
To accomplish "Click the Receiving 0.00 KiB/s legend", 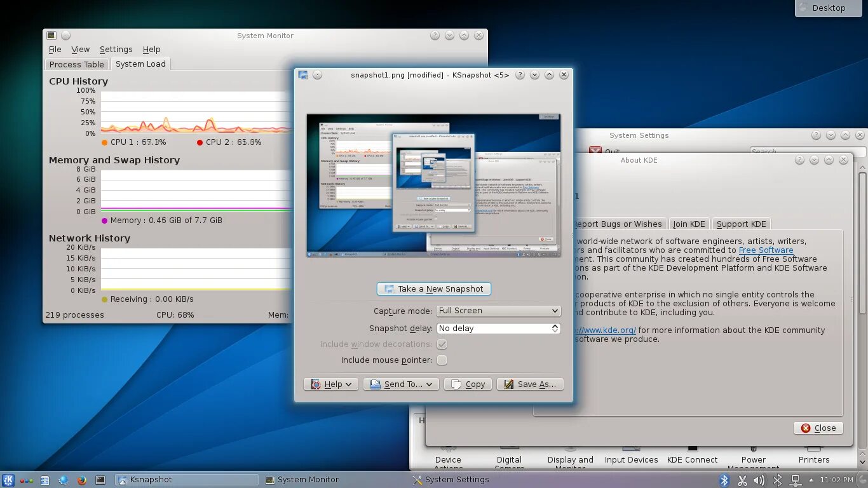I will click(147, 299).
